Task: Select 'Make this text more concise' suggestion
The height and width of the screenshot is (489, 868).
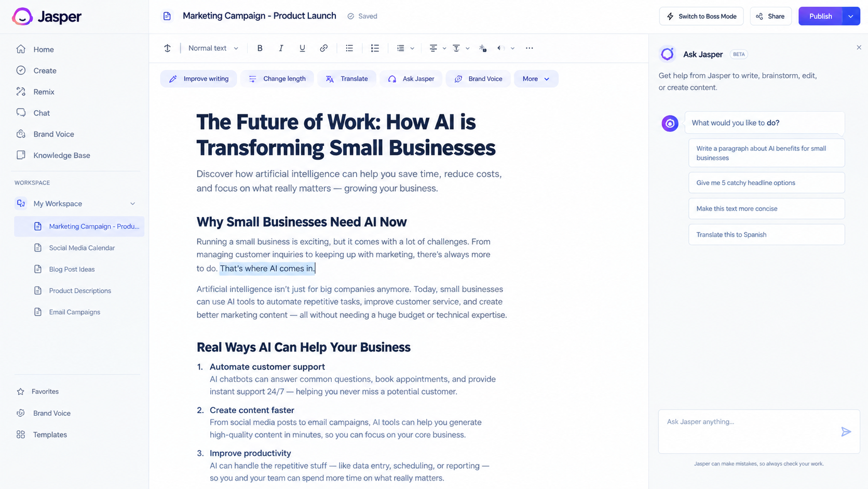Action: point(766,209)
